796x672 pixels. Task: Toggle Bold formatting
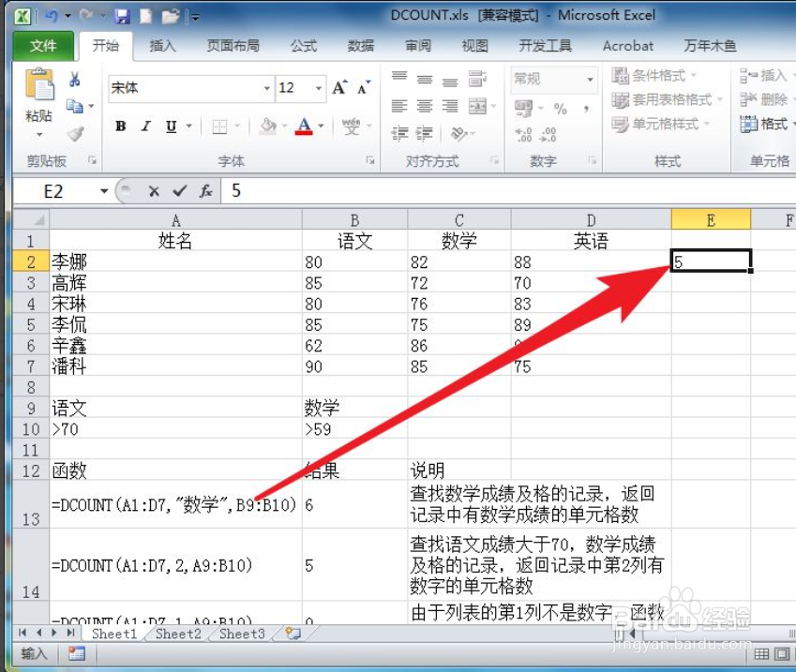[x=121, y=125]
